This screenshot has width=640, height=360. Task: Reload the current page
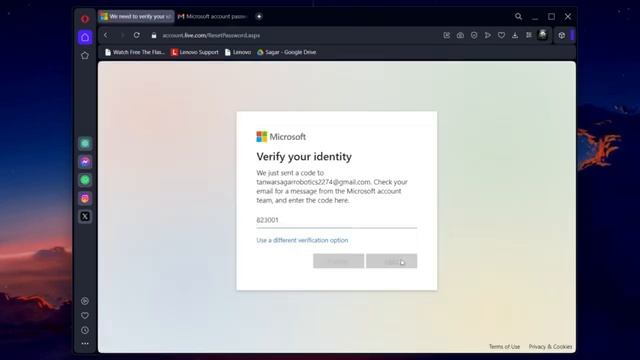(x=137, y=36)
